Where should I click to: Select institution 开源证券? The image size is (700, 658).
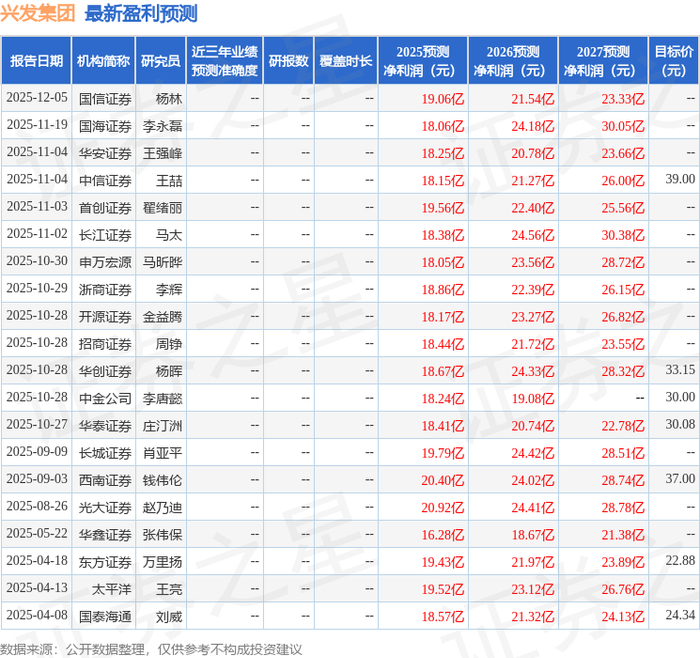(105, 317)
